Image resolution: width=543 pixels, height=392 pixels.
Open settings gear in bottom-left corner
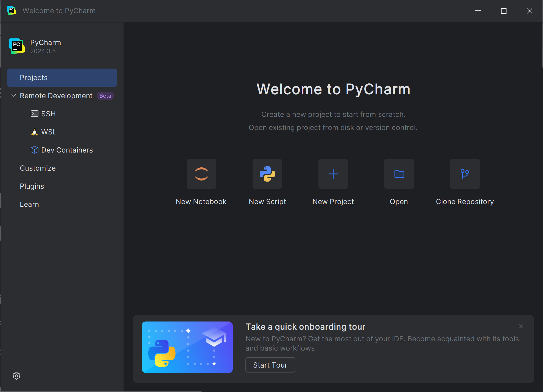[x=16, y=376]
